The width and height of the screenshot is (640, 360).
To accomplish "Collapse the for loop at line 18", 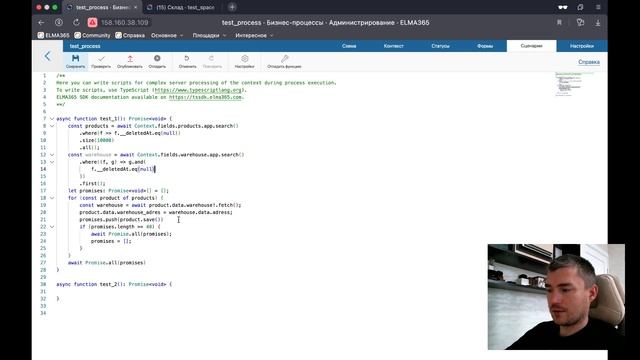I will tap(52, 198).
